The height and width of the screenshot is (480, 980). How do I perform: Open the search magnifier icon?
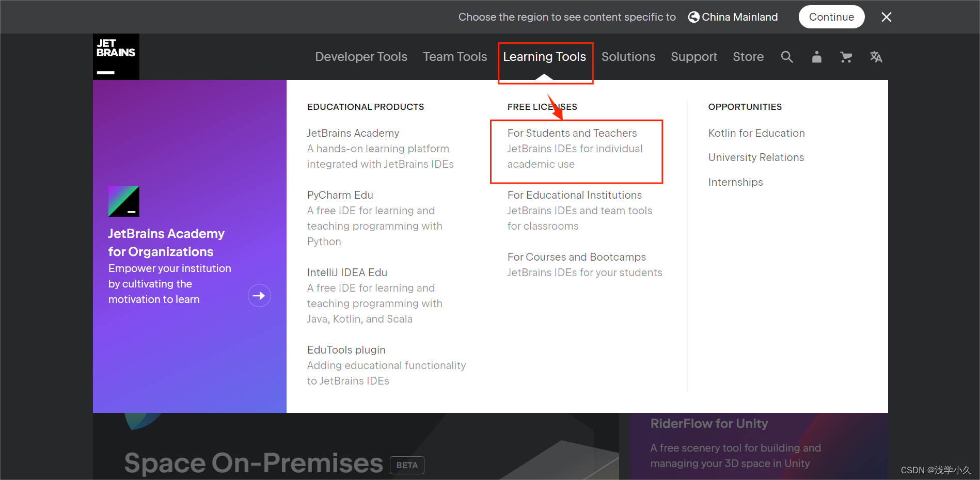787,57
